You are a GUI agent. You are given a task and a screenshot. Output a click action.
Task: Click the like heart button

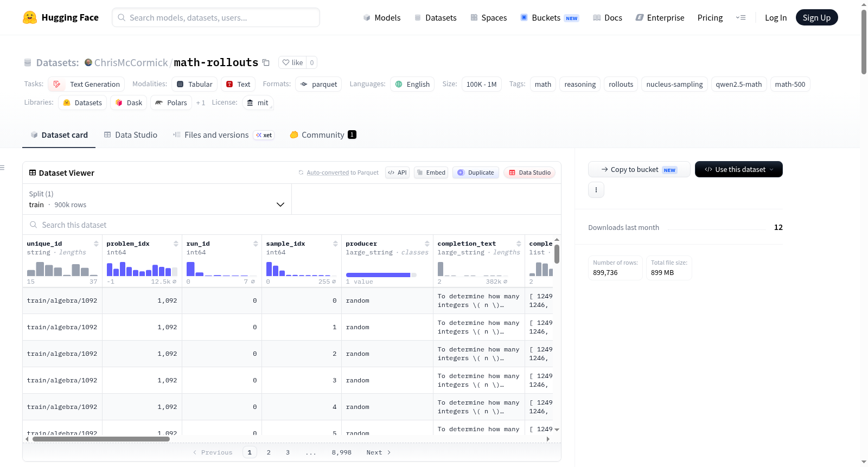292,62
